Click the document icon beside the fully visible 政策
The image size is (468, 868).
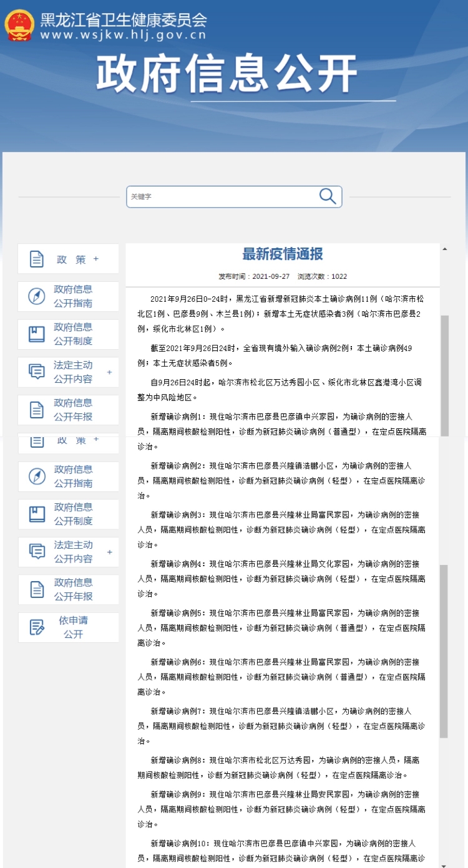(37, 259)
